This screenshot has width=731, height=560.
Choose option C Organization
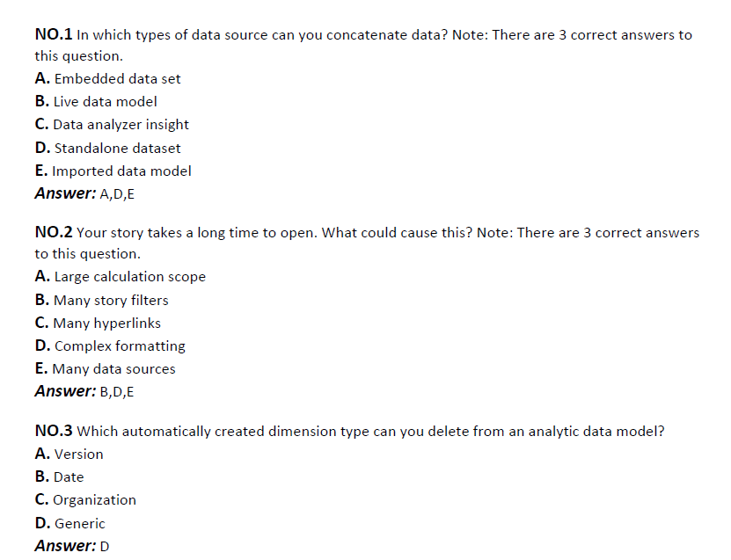click(86, 500)
